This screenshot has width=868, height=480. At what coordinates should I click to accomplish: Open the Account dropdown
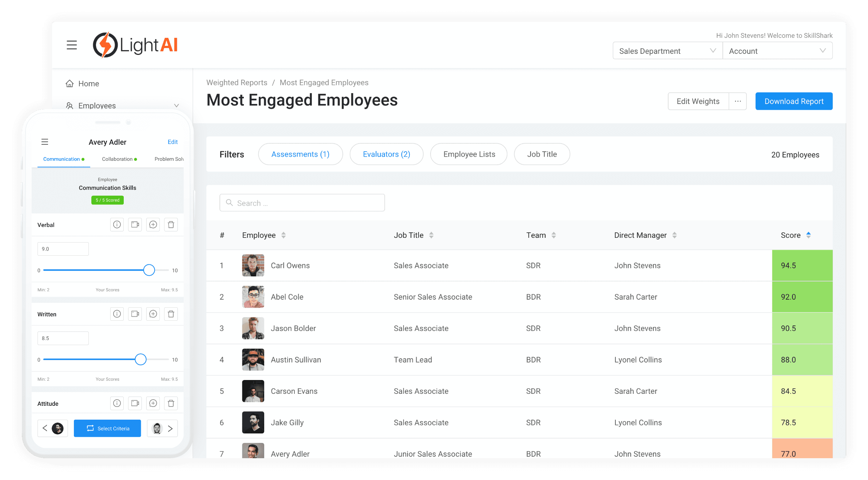pos(777,51)
